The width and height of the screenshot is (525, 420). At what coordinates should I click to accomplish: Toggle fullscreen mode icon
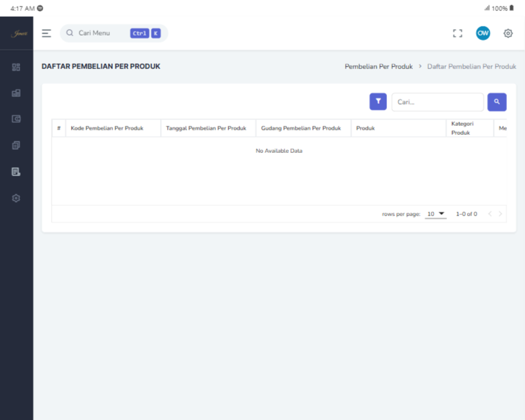(458, 34)
